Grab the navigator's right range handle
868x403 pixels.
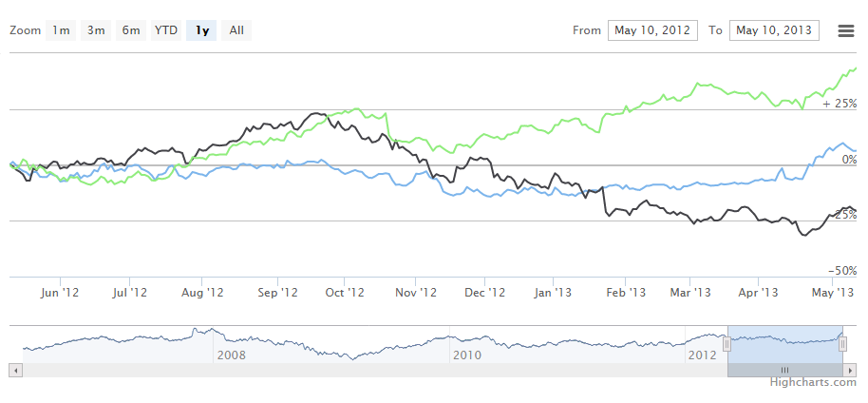click(843, 344)
